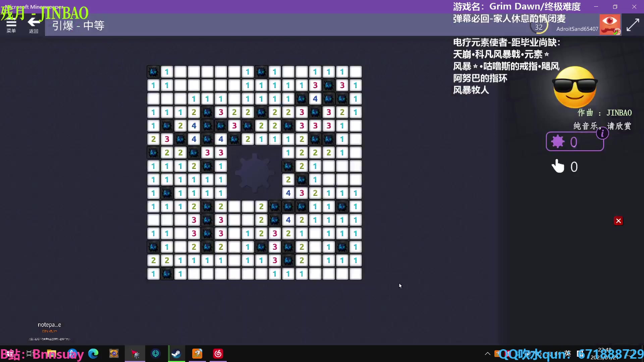
Task: Click the 1 tile in the board's bottom-left corner
Action: (153, 274)
